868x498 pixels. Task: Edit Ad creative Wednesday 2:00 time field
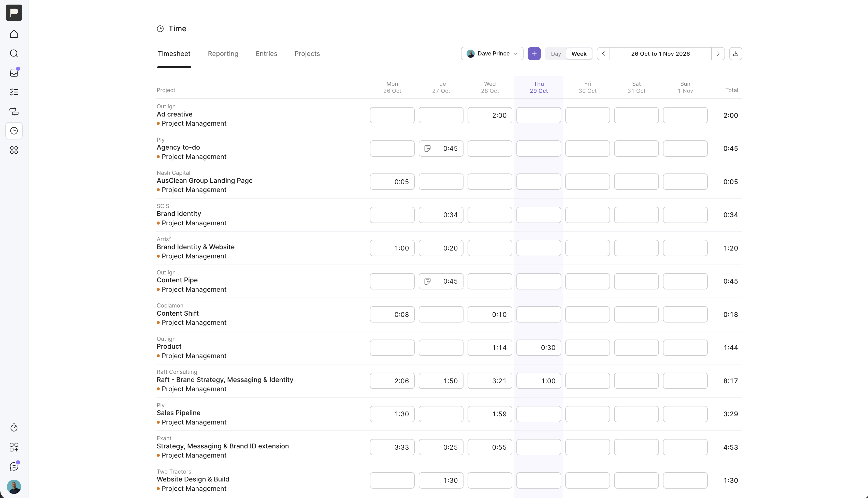(490, 115)
